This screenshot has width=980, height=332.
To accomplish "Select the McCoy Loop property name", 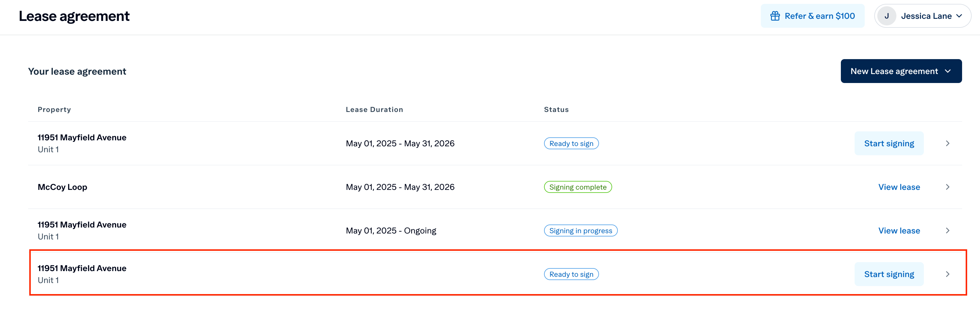I will point(62,187).
